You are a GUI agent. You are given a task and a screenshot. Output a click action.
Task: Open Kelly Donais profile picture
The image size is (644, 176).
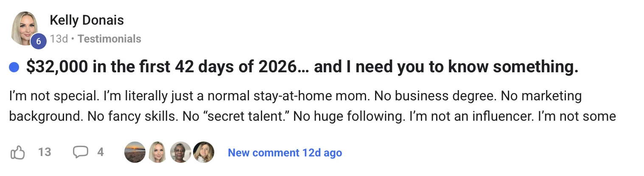25,27
